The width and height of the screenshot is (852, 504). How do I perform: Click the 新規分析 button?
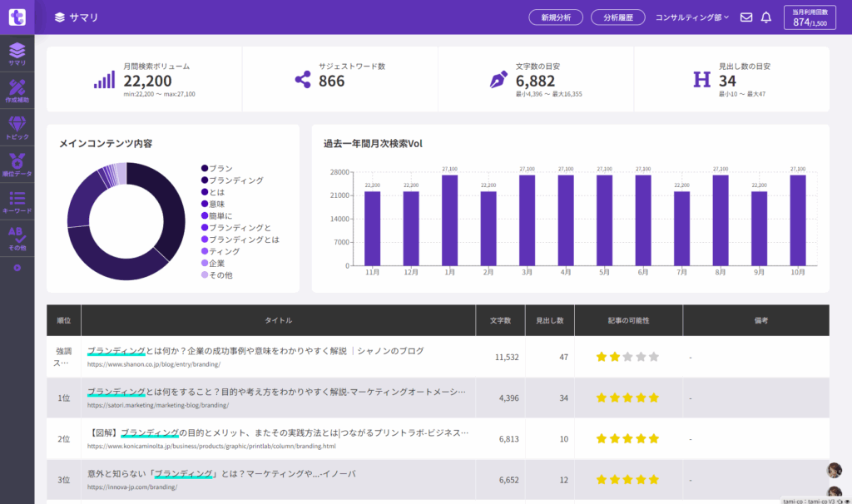[555, 17]
